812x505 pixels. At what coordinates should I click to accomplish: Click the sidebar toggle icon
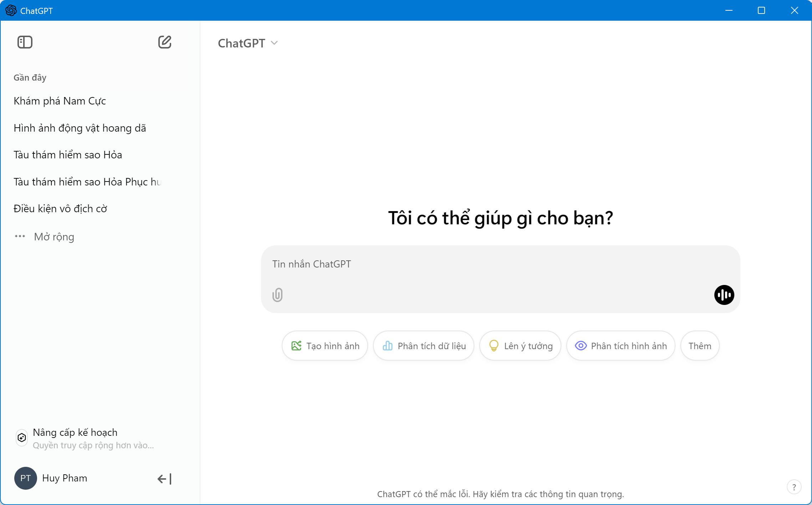25,41
